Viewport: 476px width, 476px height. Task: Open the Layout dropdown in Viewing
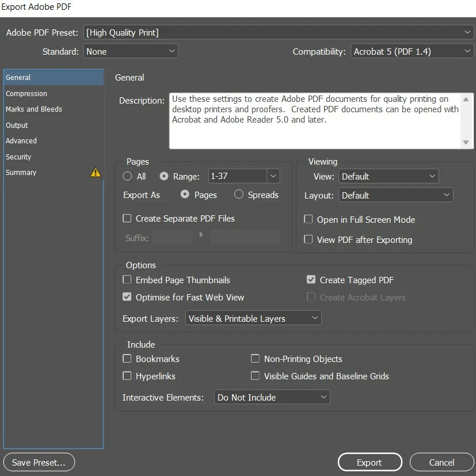point(395,195)
